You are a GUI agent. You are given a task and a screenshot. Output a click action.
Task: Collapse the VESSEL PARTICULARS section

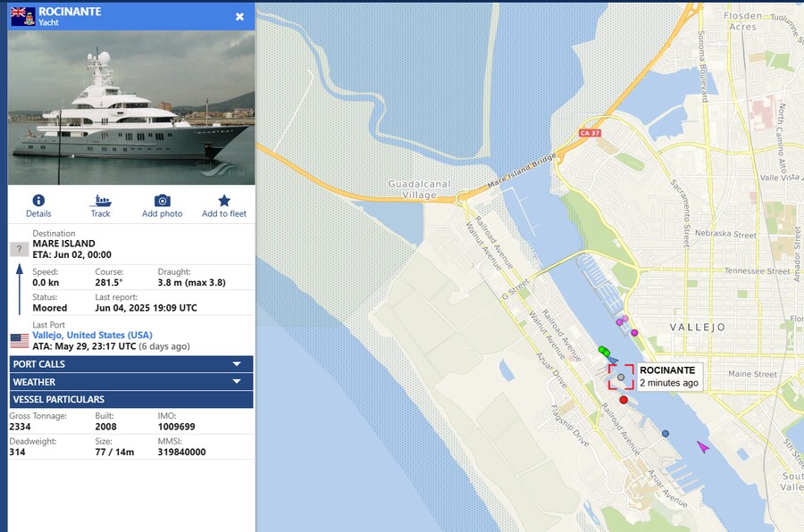pyautogui.click(x=131, y=400)
